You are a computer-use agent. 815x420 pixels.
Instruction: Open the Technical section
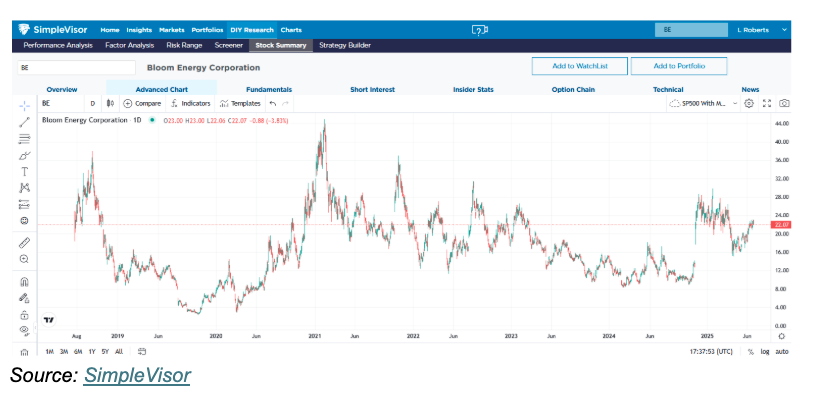click(x=668, y=89)
